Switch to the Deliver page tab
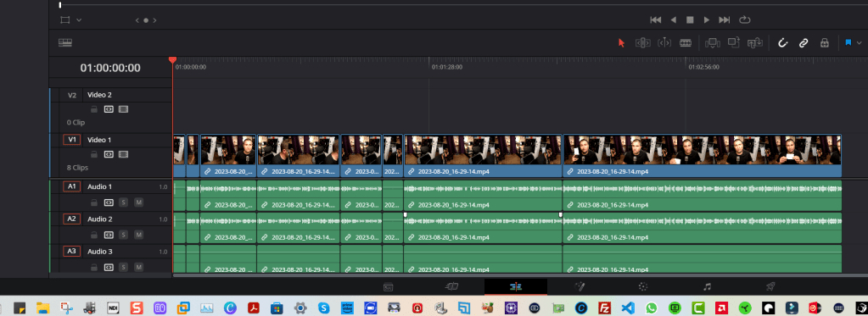This screenshot has height=316, width=868. 770,286
